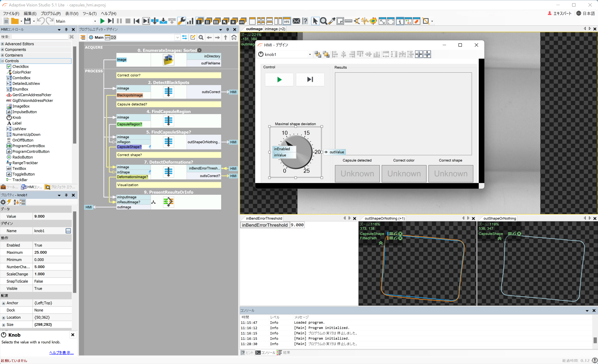Switch to the inImage (+2) preview tab

click(275, 29)
